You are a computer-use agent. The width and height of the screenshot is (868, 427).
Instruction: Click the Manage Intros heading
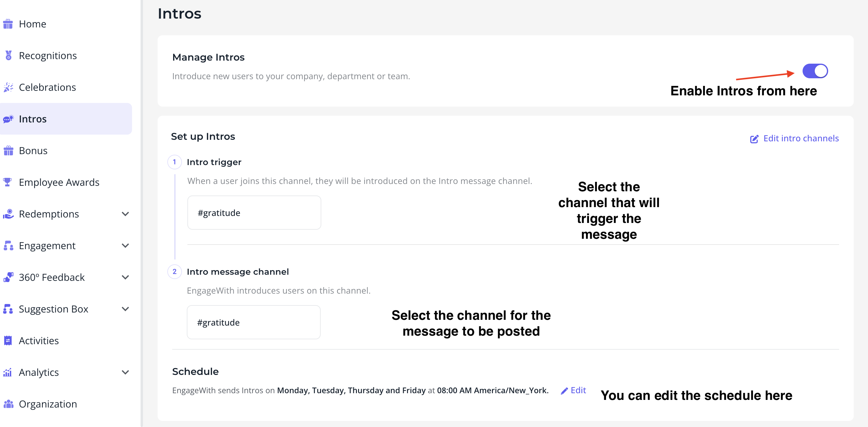[208, 57]
